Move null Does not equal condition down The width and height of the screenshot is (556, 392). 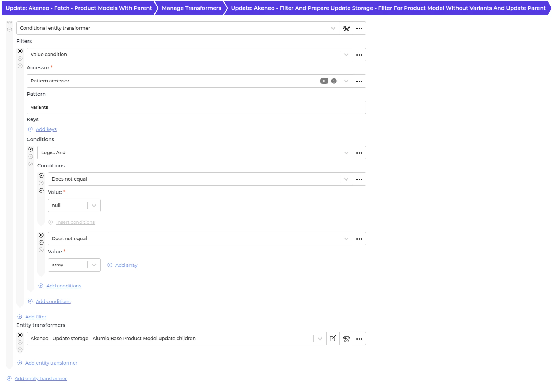41,190
